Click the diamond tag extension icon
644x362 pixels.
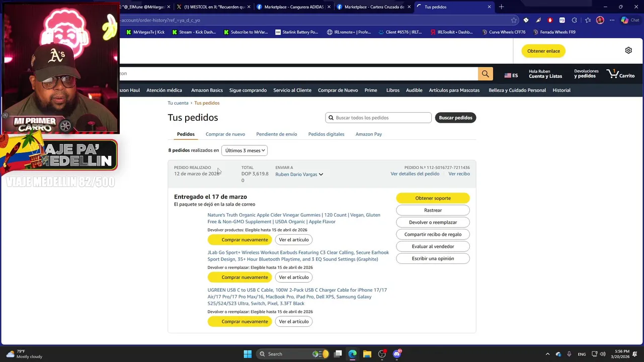pyautogui.click(x=526, y=20)
